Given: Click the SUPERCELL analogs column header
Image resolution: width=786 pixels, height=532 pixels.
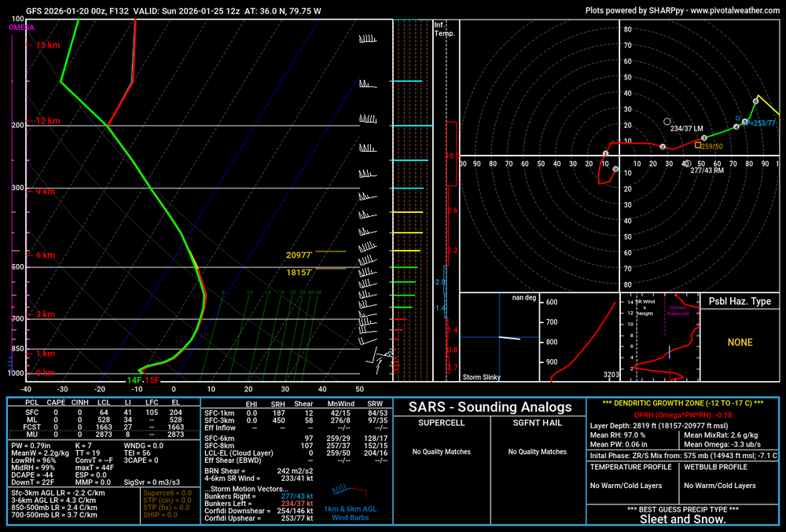Looking at the screenshot, I should point(441,423).
